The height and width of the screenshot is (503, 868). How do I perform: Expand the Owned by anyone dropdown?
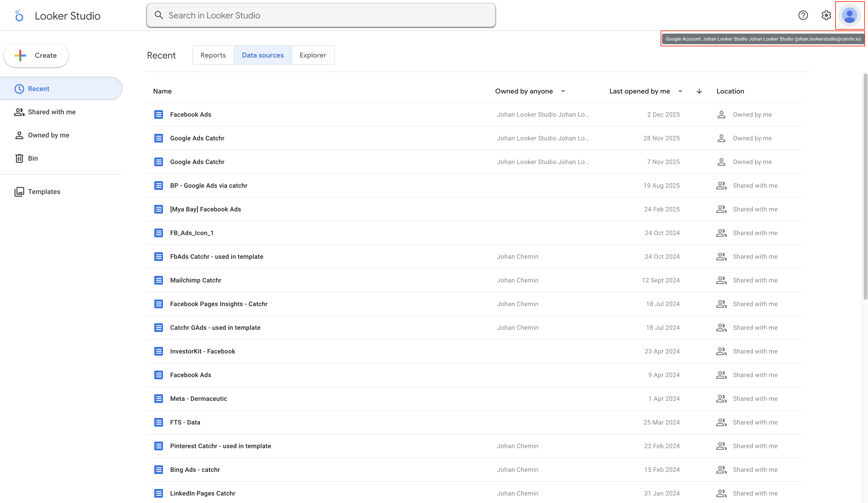pyautogui.click(x=563, y=91)
